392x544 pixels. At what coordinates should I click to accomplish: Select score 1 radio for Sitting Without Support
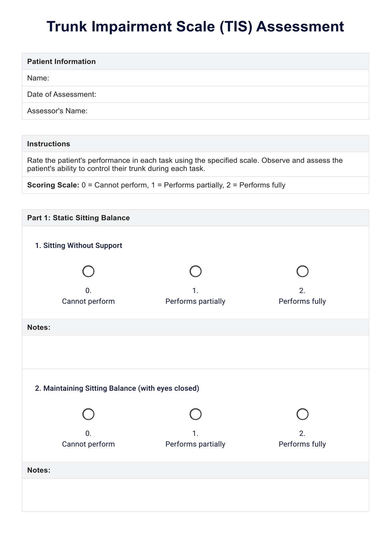(x=195, y=271)
